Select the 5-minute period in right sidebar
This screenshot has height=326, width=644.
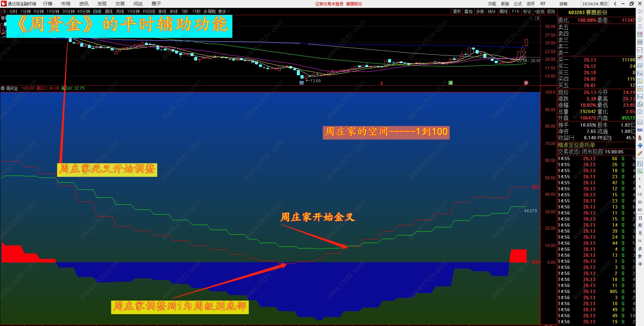click(640, 187)
